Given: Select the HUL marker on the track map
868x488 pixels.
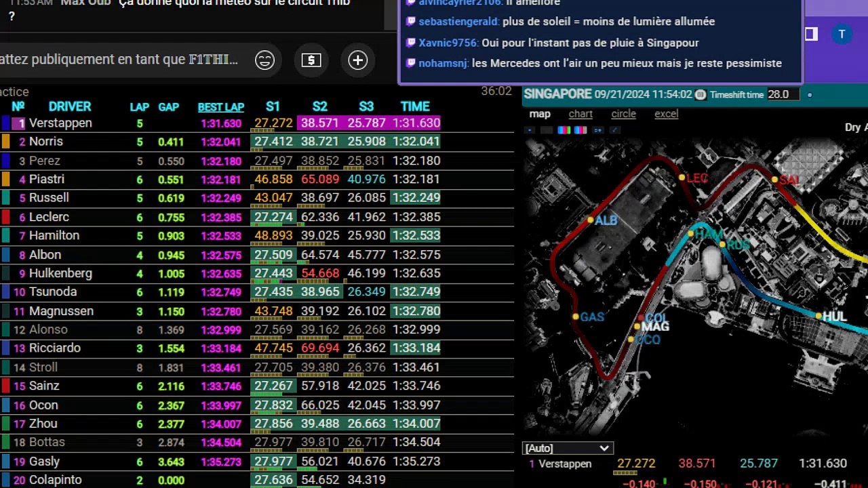Looking at the screenshot, I should pos(818,316).
